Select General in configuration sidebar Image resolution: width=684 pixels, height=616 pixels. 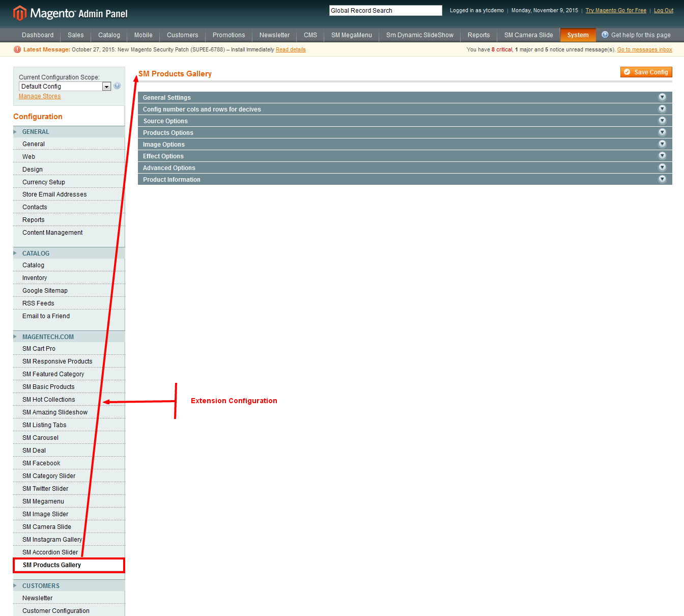[69, 144]
